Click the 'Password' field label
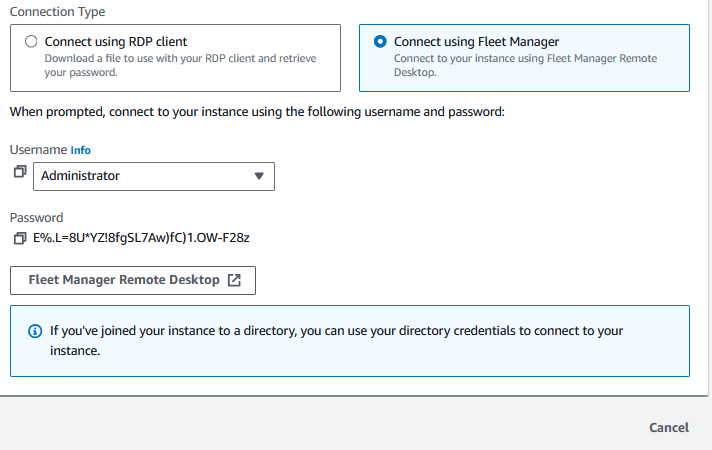This screenshot has width=712, height=450. tap(36, 218)
